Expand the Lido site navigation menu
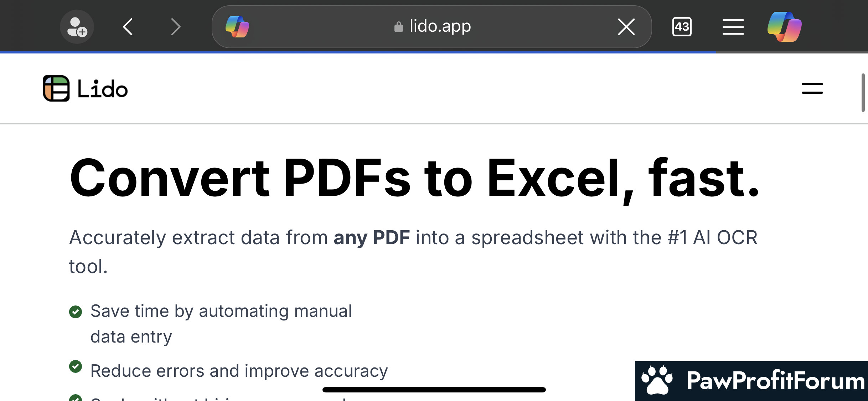Image resolution: width=868 pixels, height=401 pixels. 812,88
